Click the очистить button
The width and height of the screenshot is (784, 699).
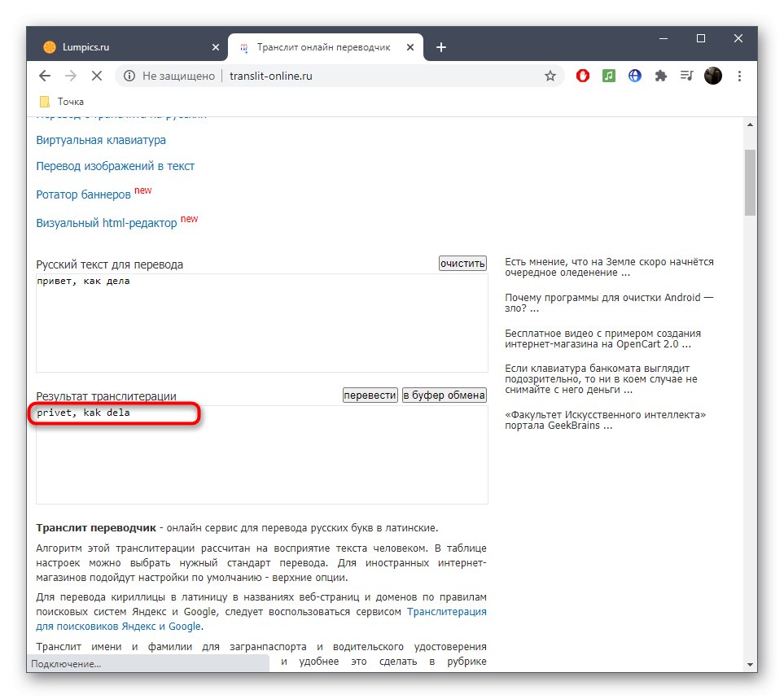(462, 263)
